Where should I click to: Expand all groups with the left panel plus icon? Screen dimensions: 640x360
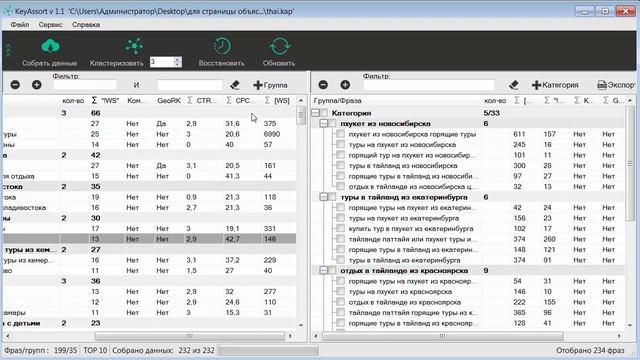click(x=37, y=85)
